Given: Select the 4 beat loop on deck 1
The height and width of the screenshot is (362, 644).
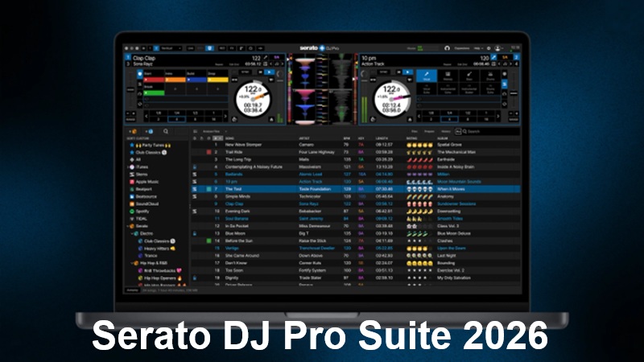Looking at the screenshot, I should click(x=176, y=119).
